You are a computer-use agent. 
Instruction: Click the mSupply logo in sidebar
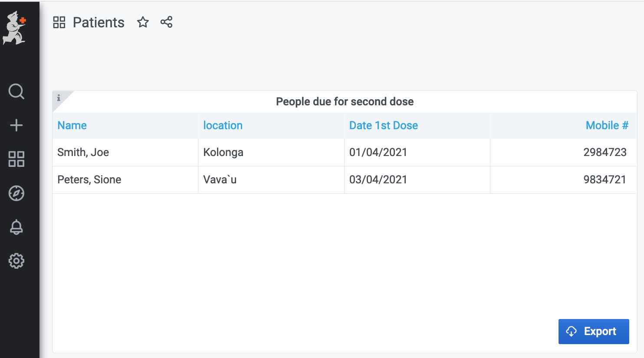coord(15,28)
